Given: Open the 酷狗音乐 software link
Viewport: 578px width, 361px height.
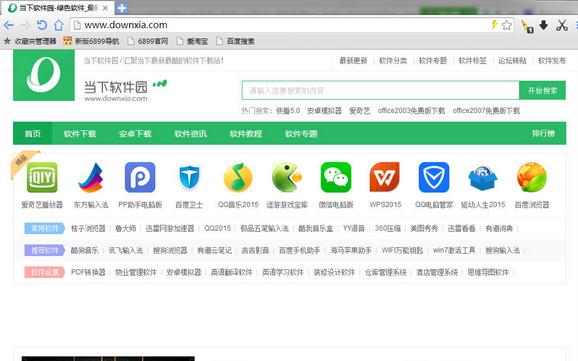Looking at the screenshot, I should pyautogui.click(x=84, y=250).
